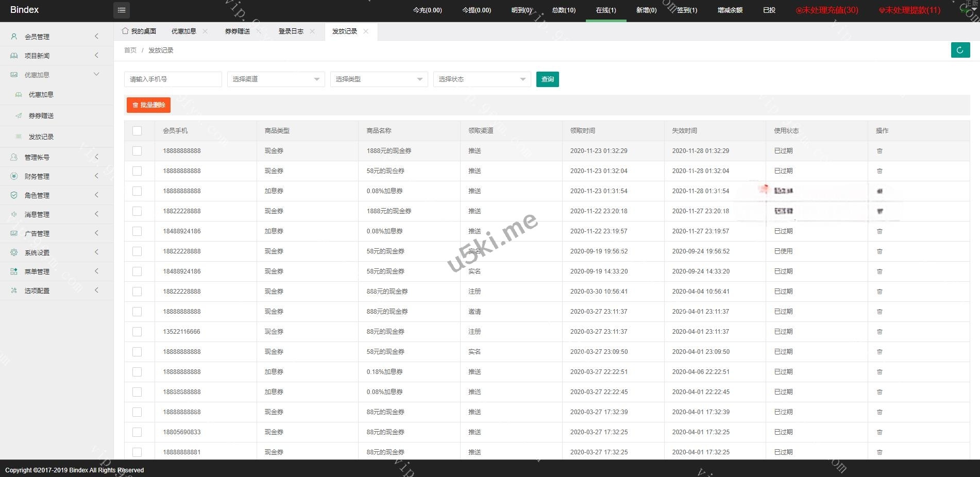Screen dimensions: 980x477
Task: Open 券券赠送 in the sidebar menu
Action: 41,116
